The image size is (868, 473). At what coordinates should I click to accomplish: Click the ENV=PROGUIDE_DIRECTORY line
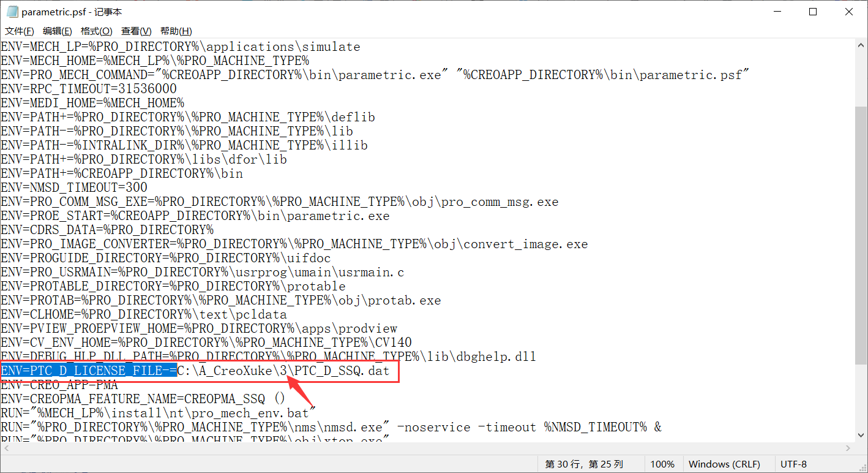(x=166, y=258)
